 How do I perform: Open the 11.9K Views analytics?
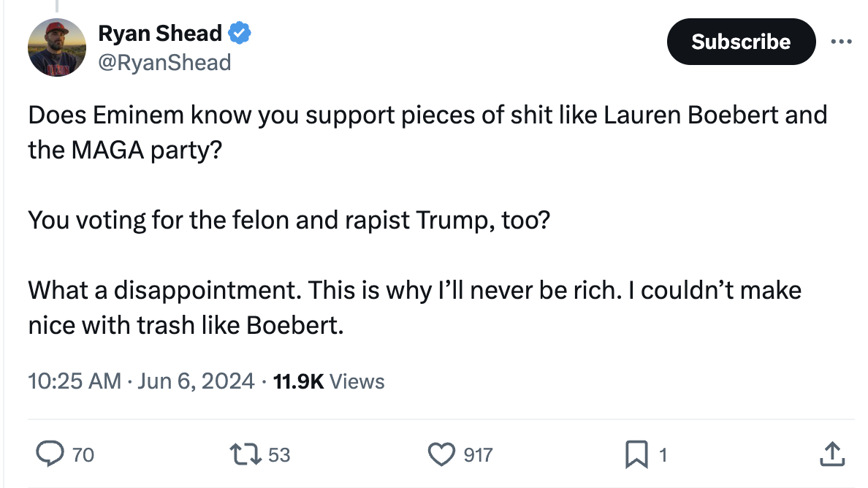pos(328,381)
